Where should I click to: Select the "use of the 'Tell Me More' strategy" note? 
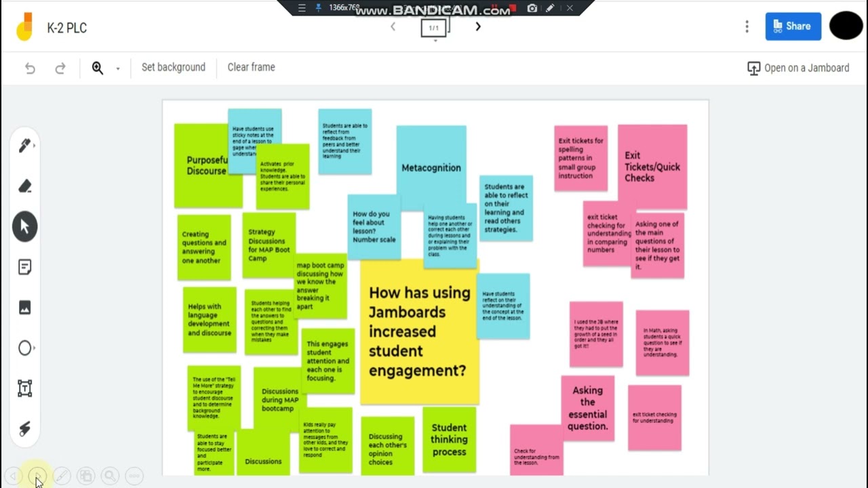click(214, 398)
